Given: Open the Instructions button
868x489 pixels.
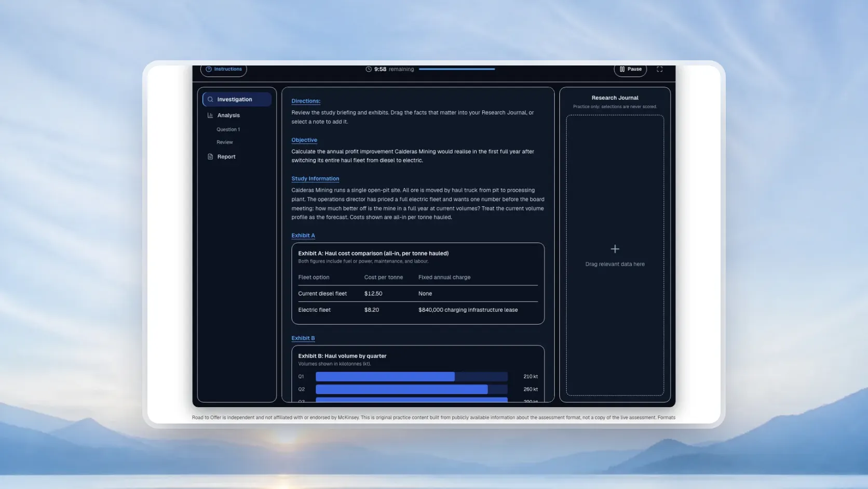Looking at the screenshot, I should (x=223, y=69).
